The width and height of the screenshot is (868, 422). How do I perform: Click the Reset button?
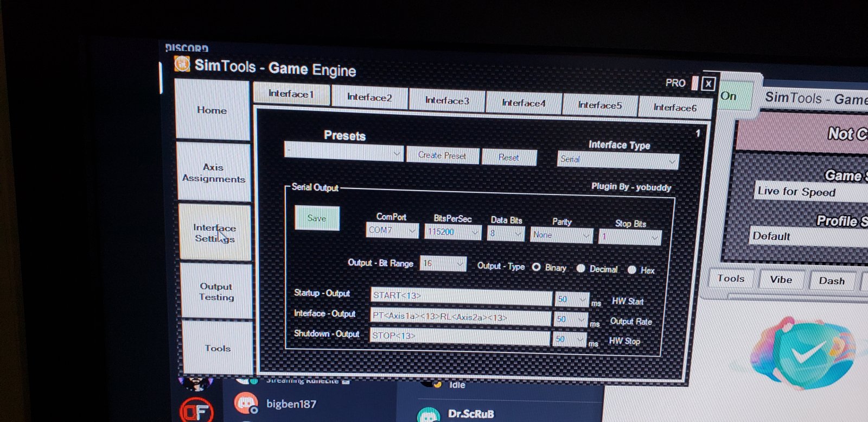pyautogui.click(x=509, y=158)
